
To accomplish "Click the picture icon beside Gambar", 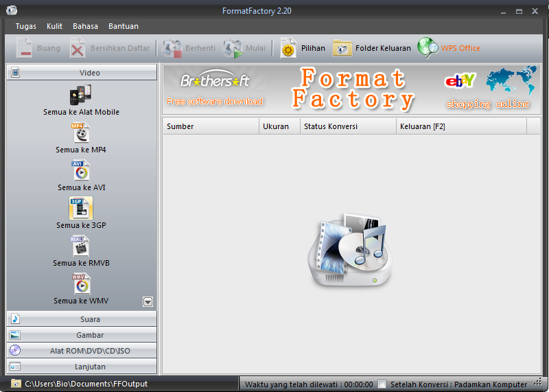I will click(15, 335).
